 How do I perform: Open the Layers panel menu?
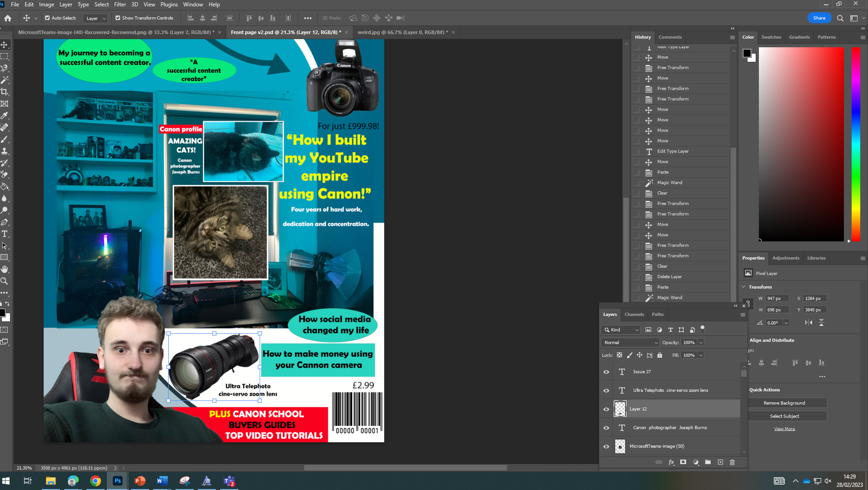(743, 315)
